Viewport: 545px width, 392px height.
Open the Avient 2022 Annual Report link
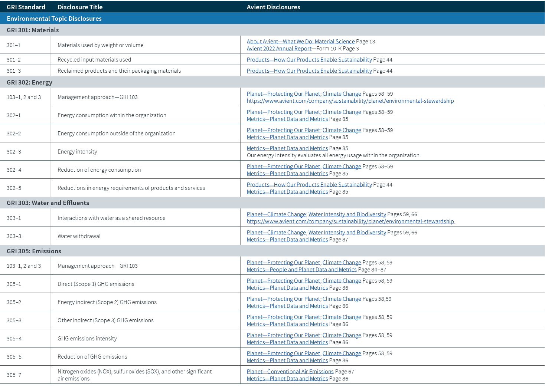click(x=279, y=48)
